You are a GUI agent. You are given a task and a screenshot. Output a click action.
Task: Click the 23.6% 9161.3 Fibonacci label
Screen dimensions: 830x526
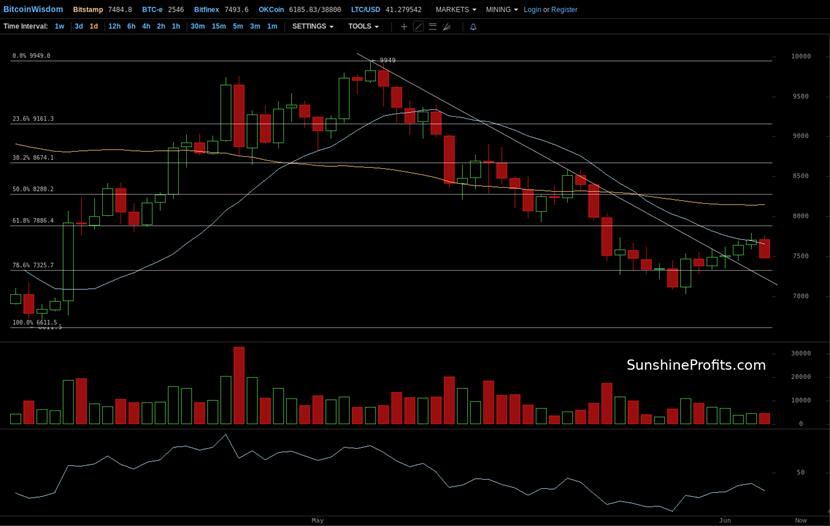coord(33,119)
